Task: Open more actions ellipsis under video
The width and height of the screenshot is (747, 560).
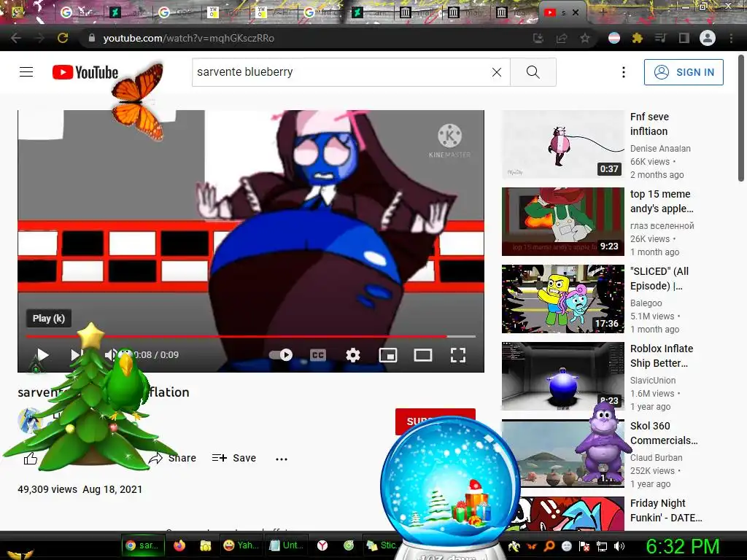Action: [282, 459]
